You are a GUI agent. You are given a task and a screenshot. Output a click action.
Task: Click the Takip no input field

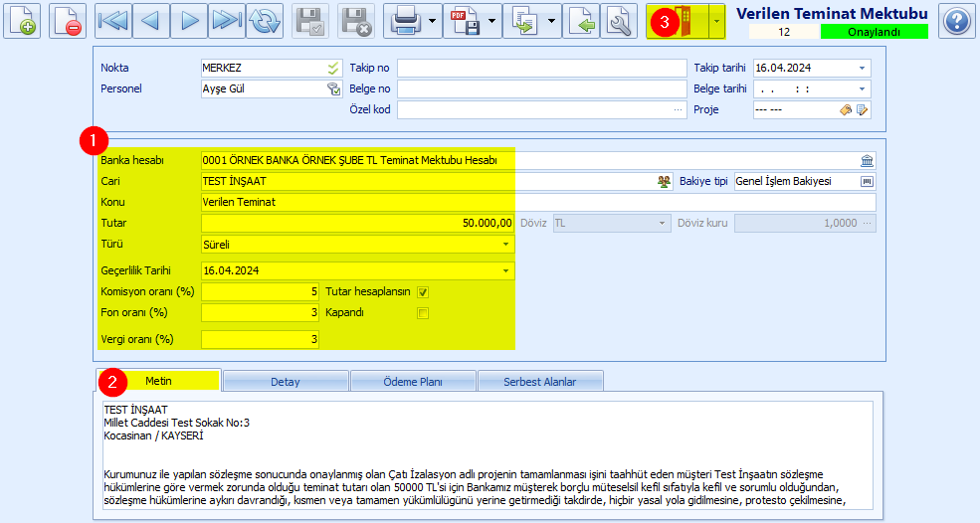pos(542,68)
